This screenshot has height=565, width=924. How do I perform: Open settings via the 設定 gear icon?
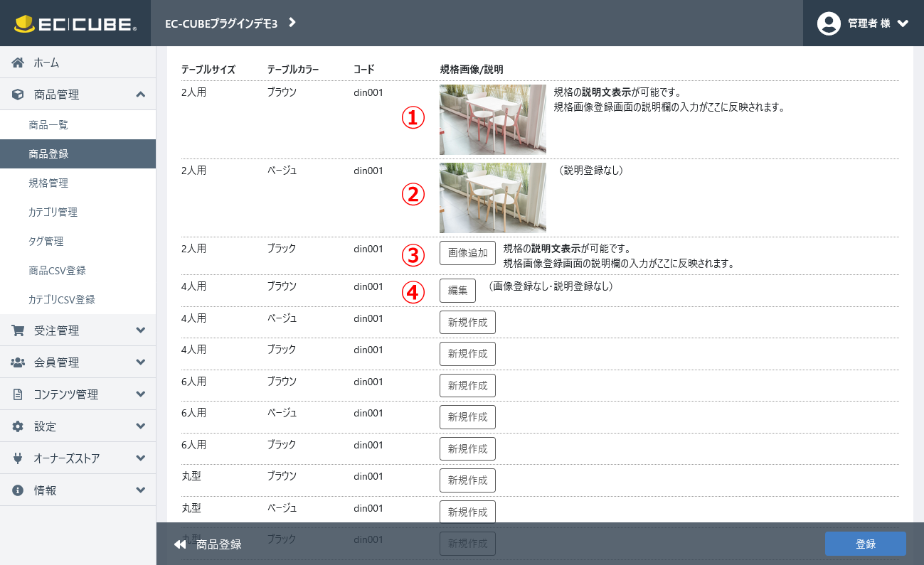(x=17, y=426)
